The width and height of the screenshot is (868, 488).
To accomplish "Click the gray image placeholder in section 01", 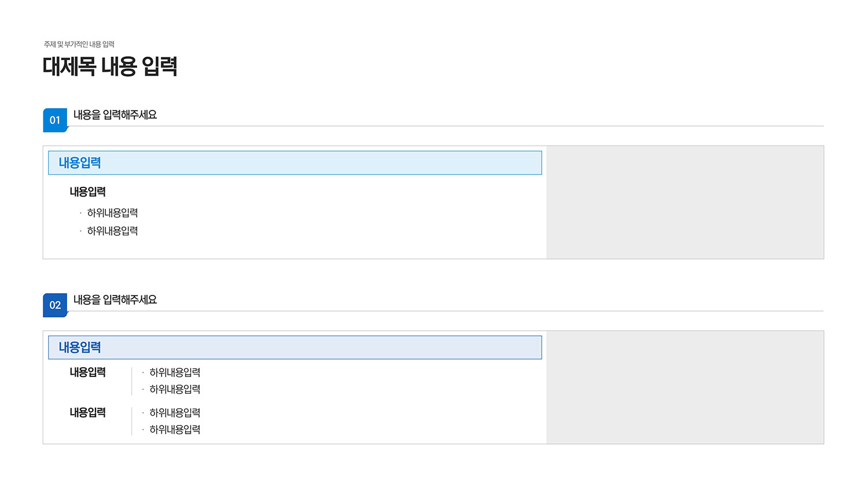I will [685, 202].
